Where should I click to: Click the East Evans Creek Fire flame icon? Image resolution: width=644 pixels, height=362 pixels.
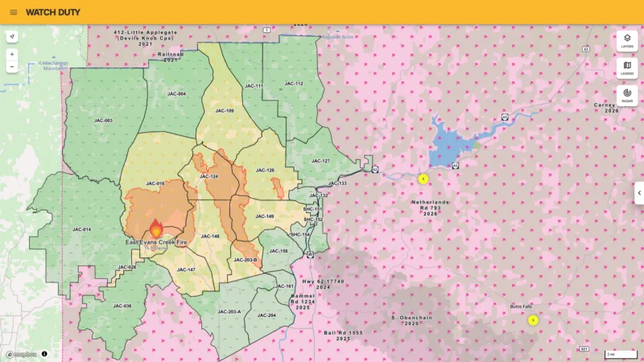pos(156,228)
